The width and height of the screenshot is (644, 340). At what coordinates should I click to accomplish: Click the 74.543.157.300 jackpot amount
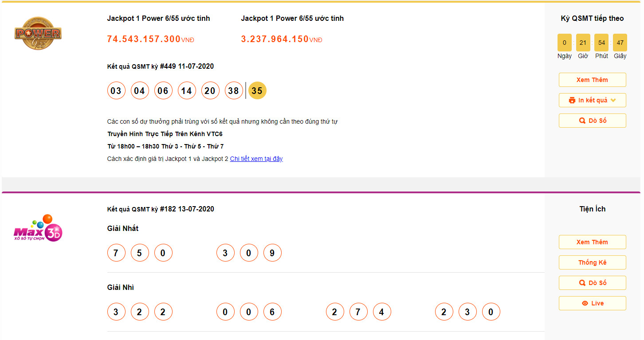(144, 39)
